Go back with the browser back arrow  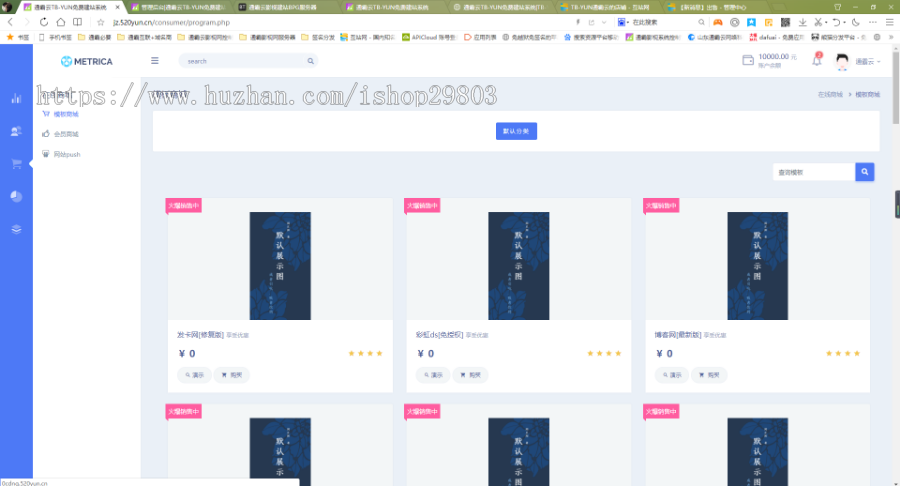pyautogui.click(x=10, y=22)
